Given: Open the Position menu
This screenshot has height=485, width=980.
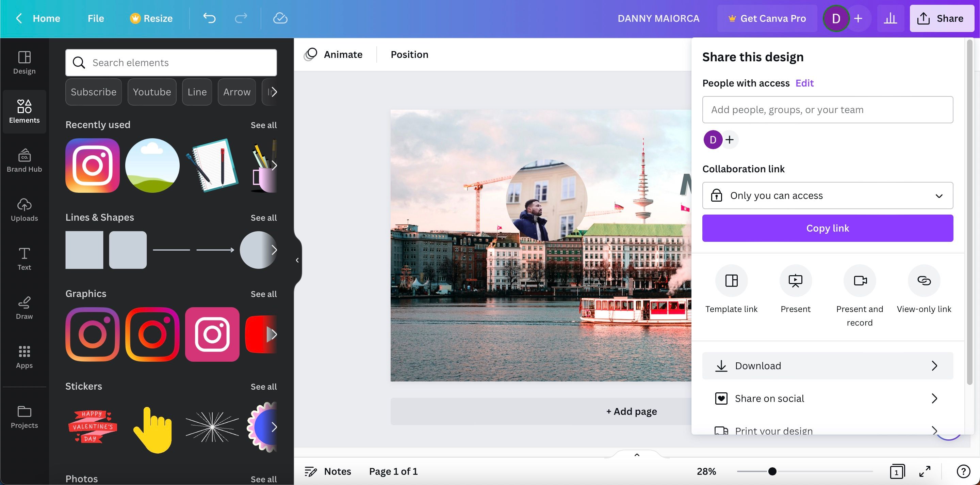Looking at the screenshot, I should [409, 54].
